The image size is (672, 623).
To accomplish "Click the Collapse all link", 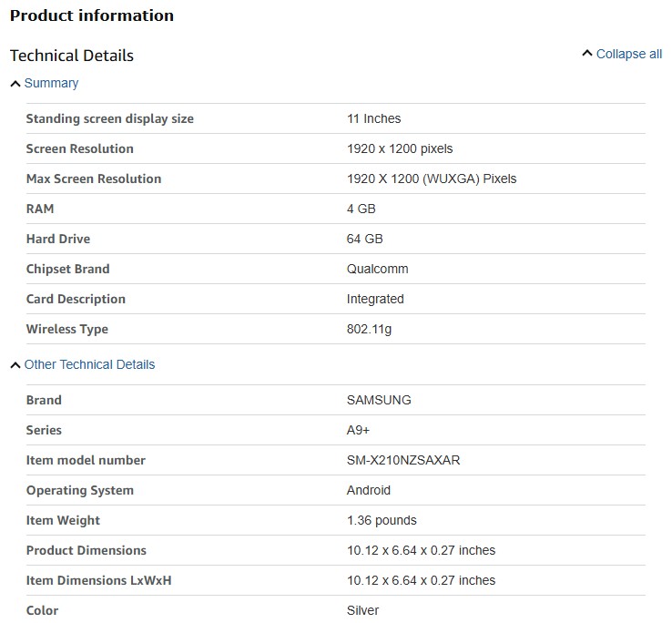I will pos(628,55).
